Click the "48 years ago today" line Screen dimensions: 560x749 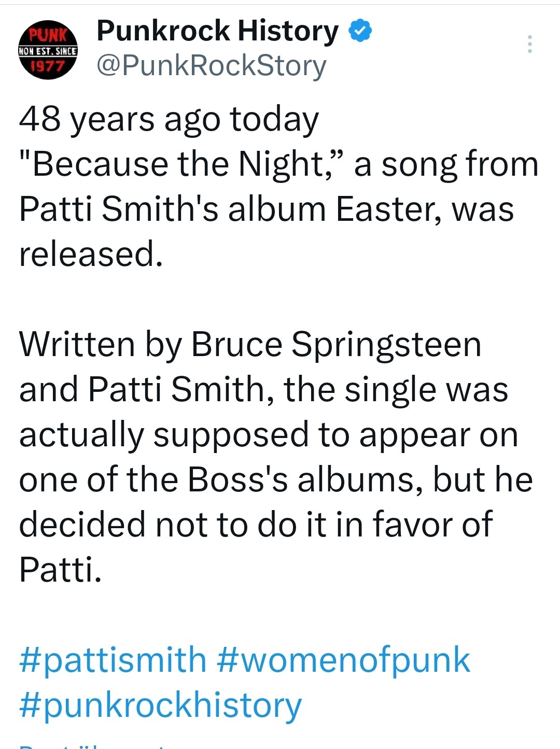point(169,119)
